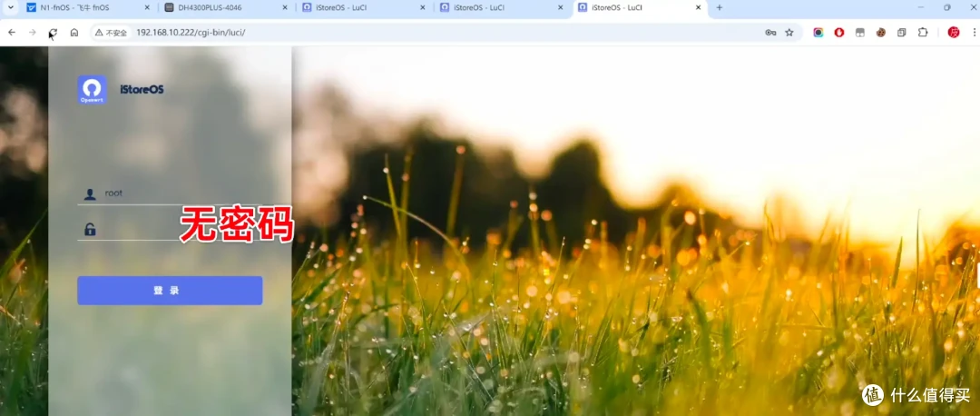
Task: Click the cookie extension icon
Action: coord(880,33)
